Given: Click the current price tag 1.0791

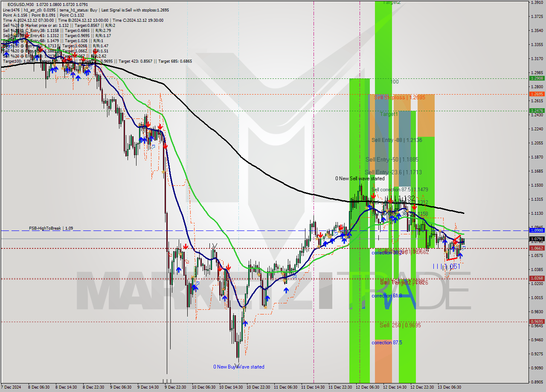Looking at the screenshot, I should (537, 239).
